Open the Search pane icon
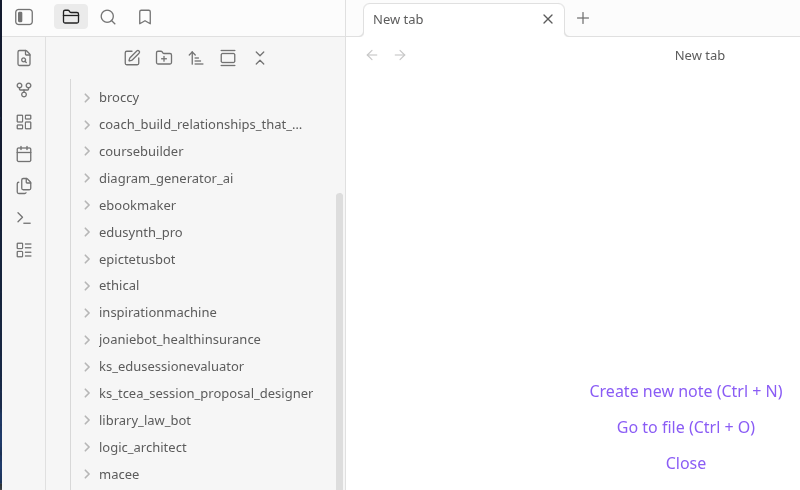800x490 pixels. (x=108, y=17)
